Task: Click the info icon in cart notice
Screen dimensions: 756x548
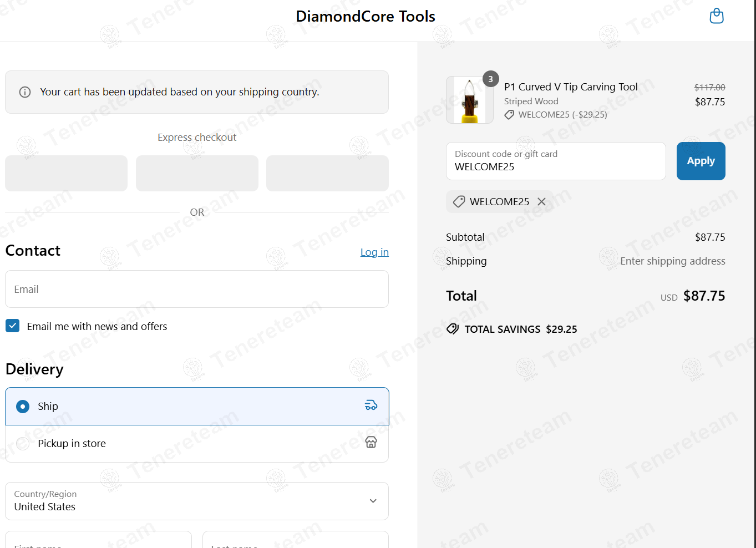Action: point(25,92)
